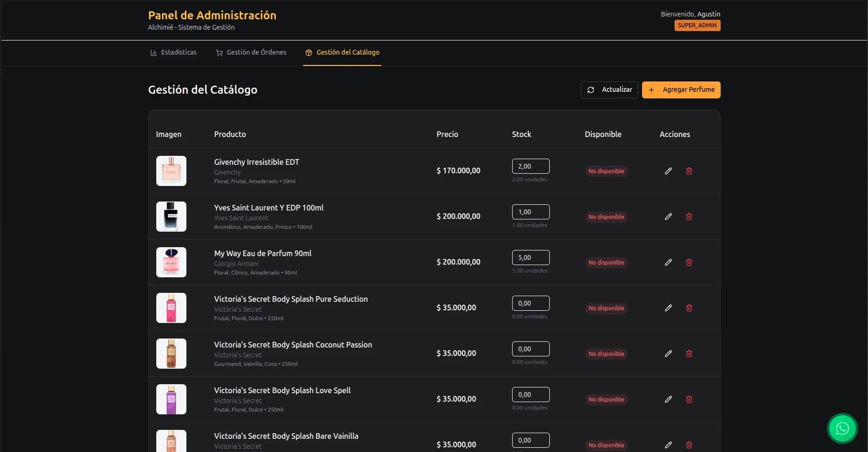Click product name Victoria's Secret Body Splash Love Spell
The image size is (868, 452).
[x=282, y=390]
